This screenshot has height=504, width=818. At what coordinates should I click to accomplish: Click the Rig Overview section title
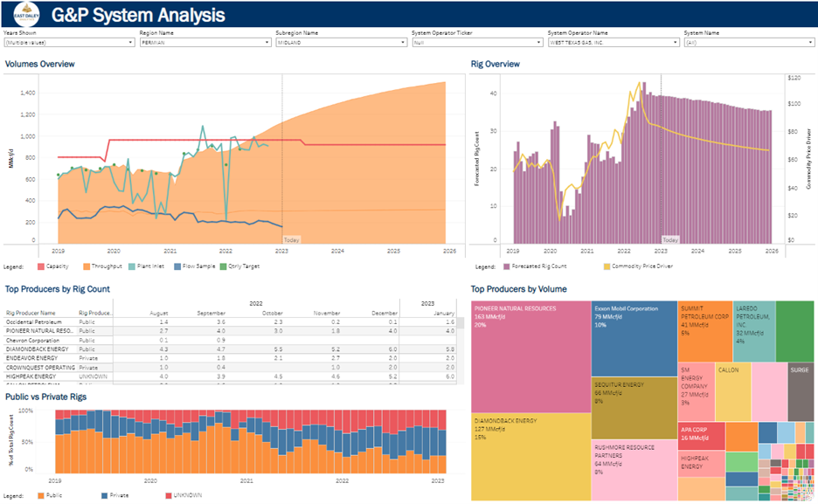(x=495, y=64)
